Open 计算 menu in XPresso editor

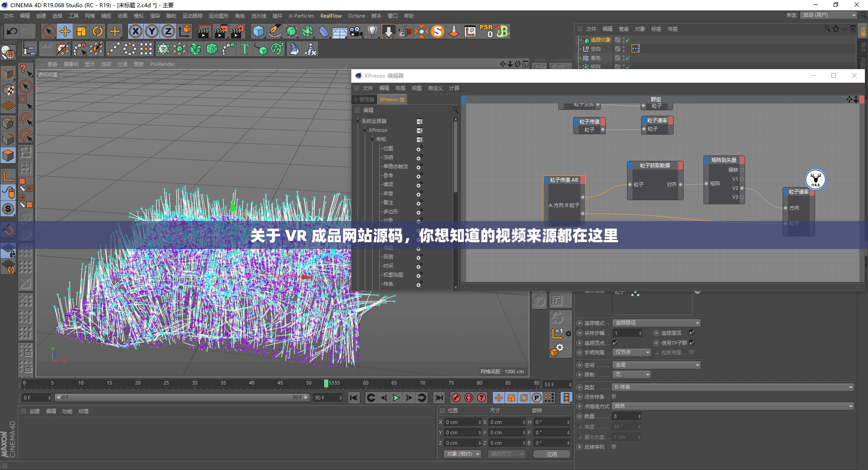tap(454, 88)
